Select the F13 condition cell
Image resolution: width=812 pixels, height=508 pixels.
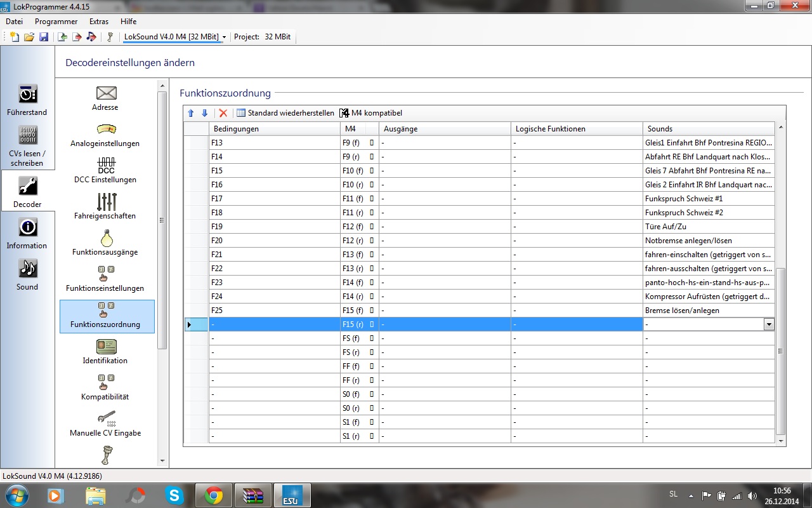[275, 143]
